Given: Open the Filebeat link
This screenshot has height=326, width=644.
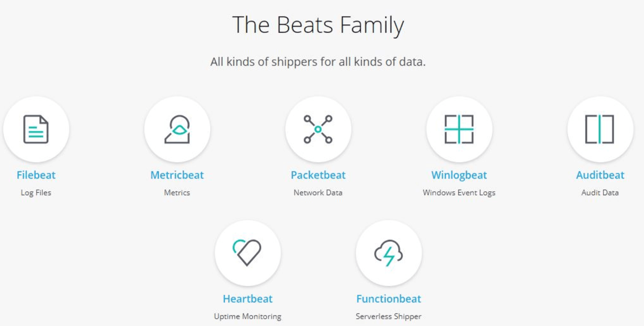Looking at the screenshot, I should [x=36, y=175].
